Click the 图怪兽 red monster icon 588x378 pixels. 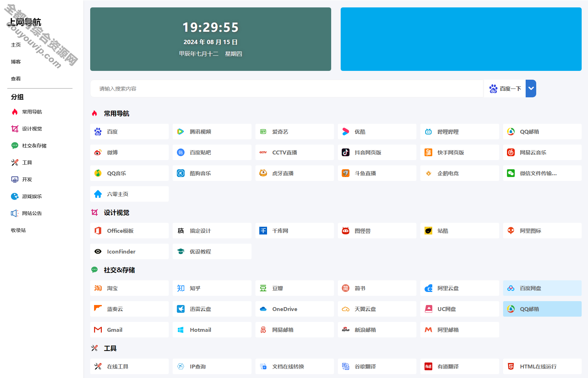coord(346,231)
